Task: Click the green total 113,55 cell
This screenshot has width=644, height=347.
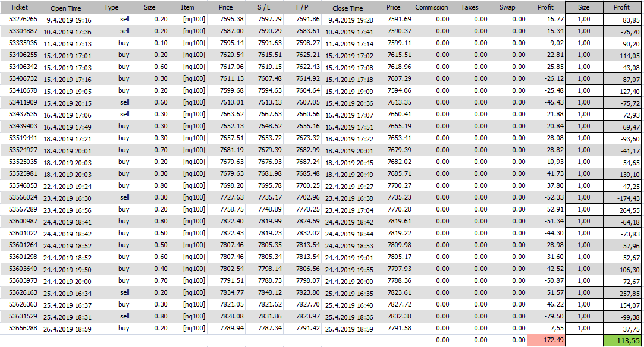Action: (x=621, y=340)
